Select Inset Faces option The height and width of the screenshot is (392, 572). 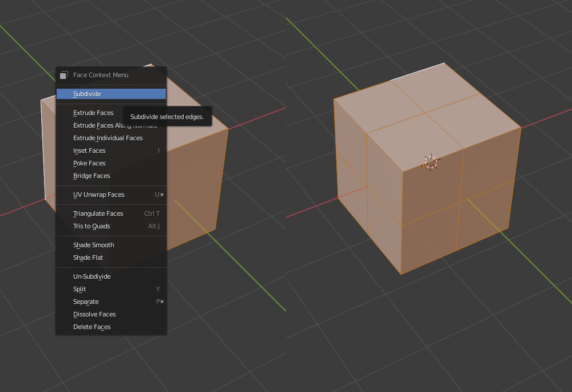pos(112,151)
